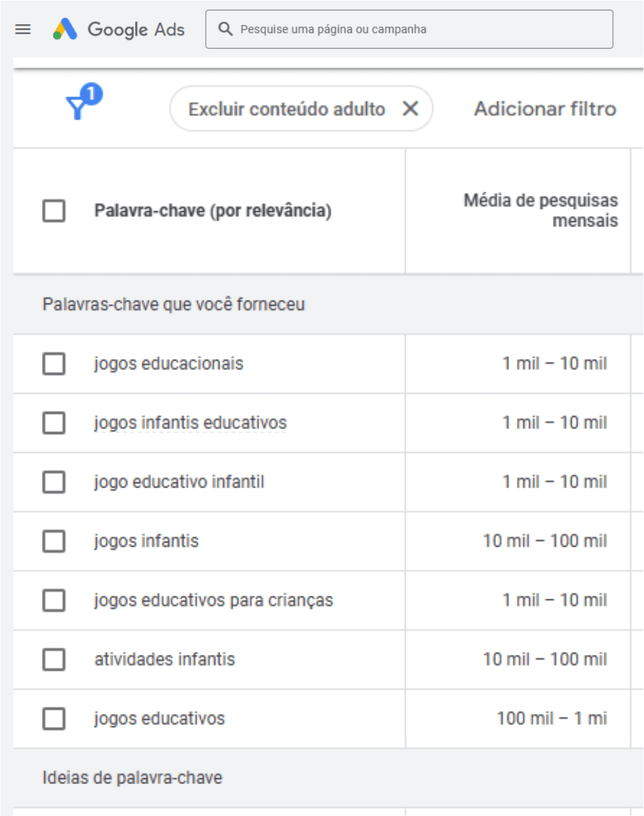Tick the jogo educativo infantil checkbox

click(54, 482)
